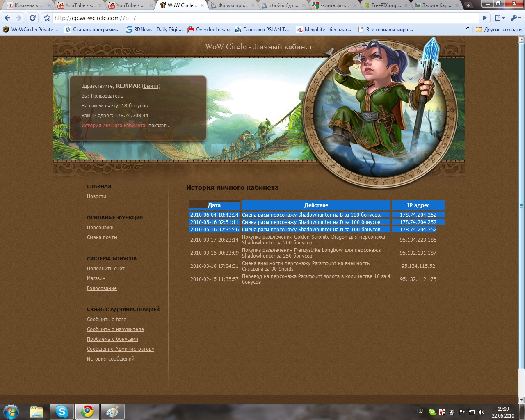Open the Все сериалы мира bookmark
The width and height of the screenshot is (525, 420).
386,29
